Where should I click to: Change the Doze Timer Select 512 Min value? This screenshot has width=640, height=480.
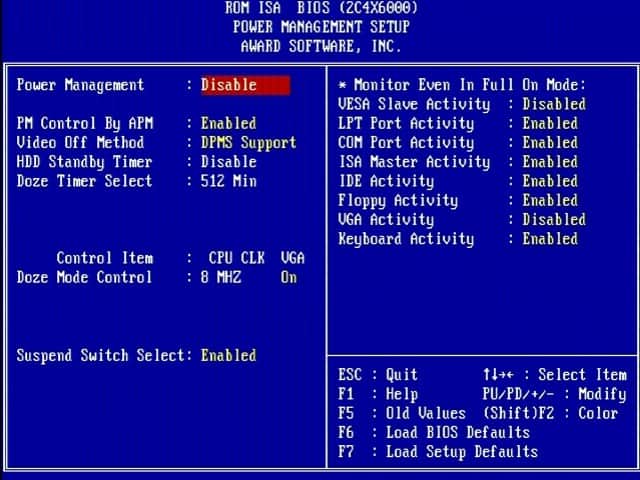click(229, 181)
